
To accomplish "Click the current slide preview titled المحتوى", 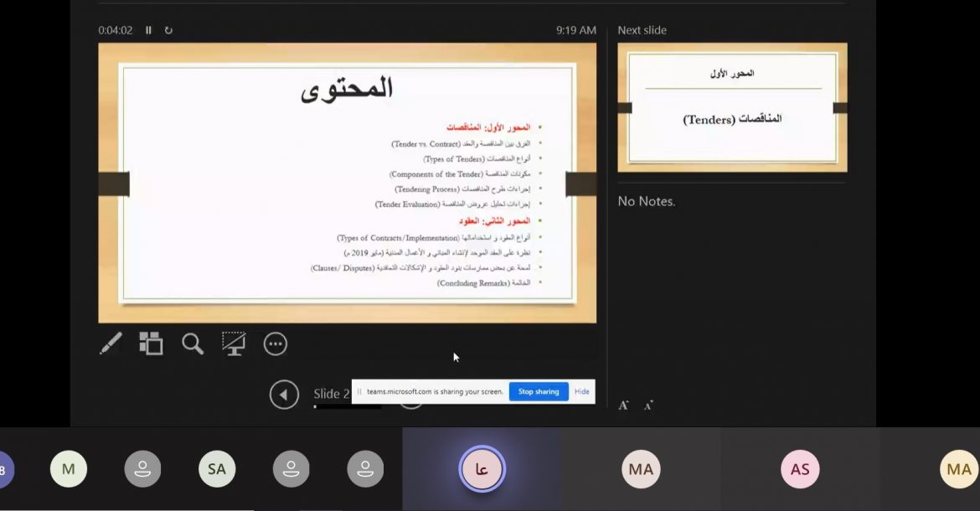I will (x=347, y=183).
